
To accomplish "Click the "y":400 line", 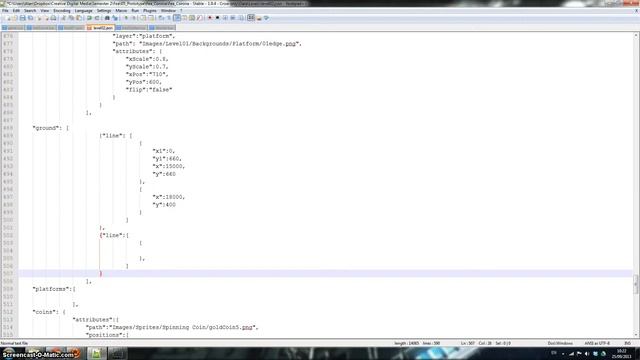I will 164,204.
